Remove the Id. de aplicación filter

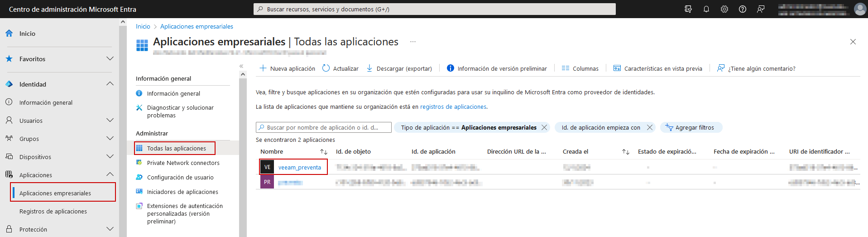click(x=650, y=127)
